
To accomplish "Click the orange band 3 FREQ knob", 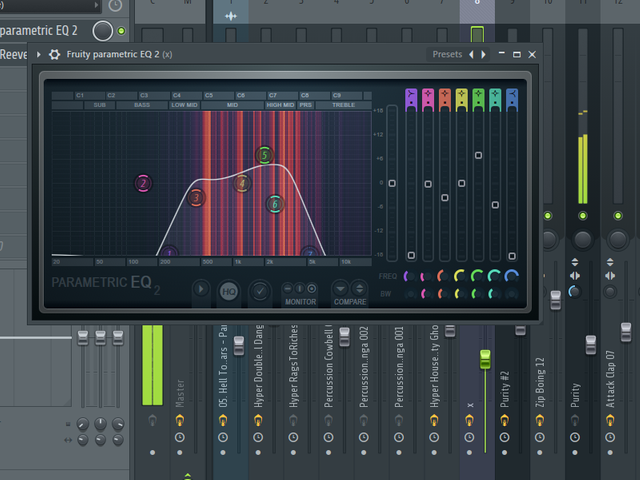I will 443,276.
